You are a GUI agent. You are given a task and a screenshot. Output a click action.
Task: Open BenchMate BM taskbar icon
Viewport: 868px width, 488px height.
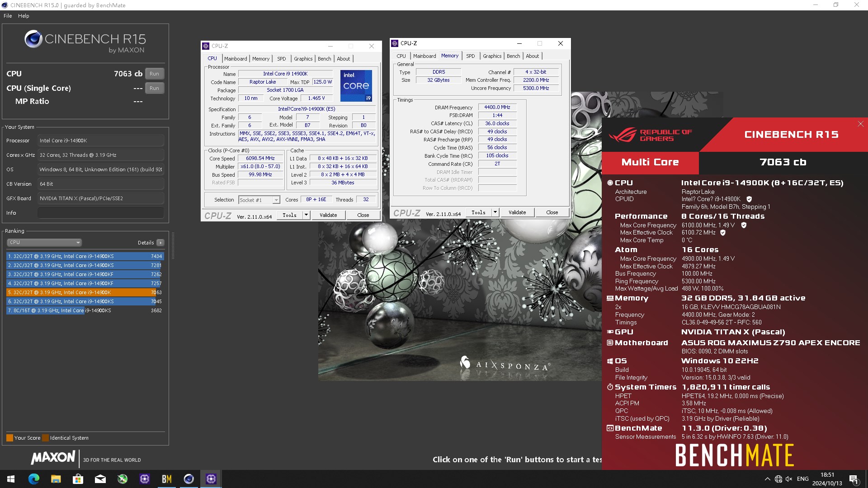tap(166, 479)
